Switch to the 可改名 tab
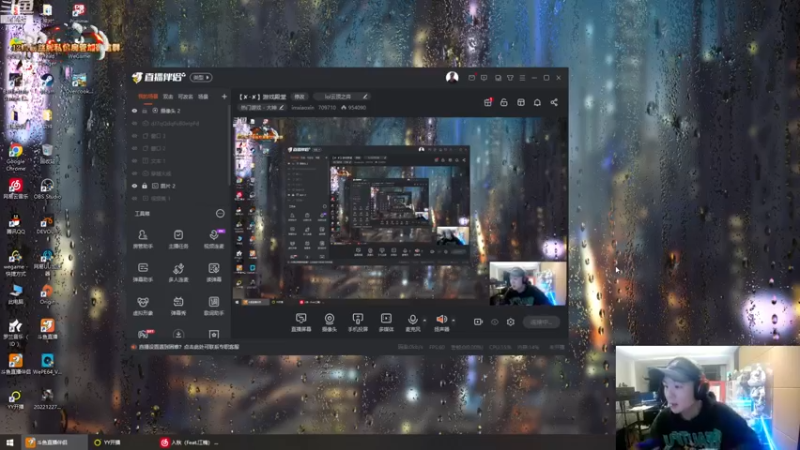The image size is (800, 450). point(185,96)
